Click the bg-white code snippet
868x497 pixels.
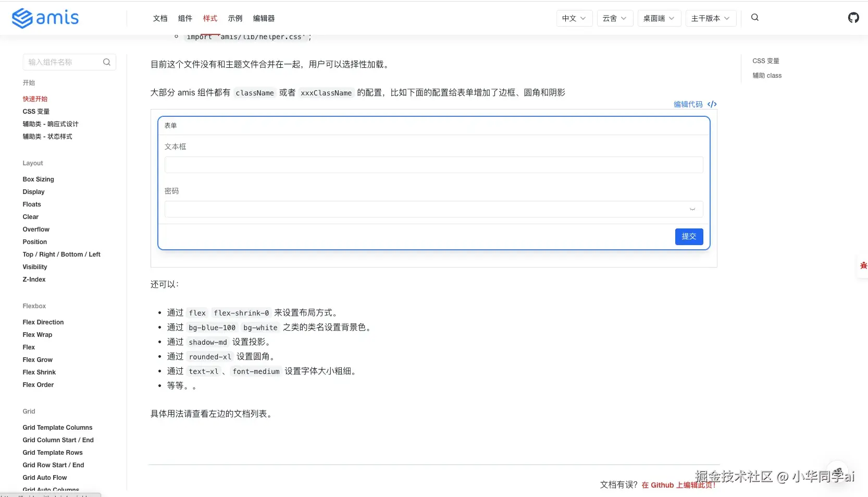[261, 328]
